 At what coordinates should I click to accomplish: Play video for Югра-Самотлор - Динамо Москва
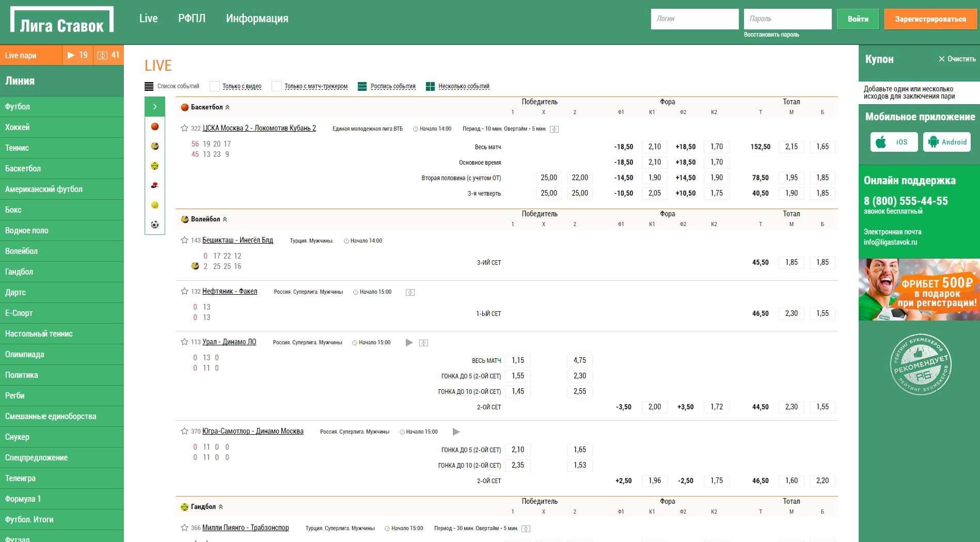456,432
